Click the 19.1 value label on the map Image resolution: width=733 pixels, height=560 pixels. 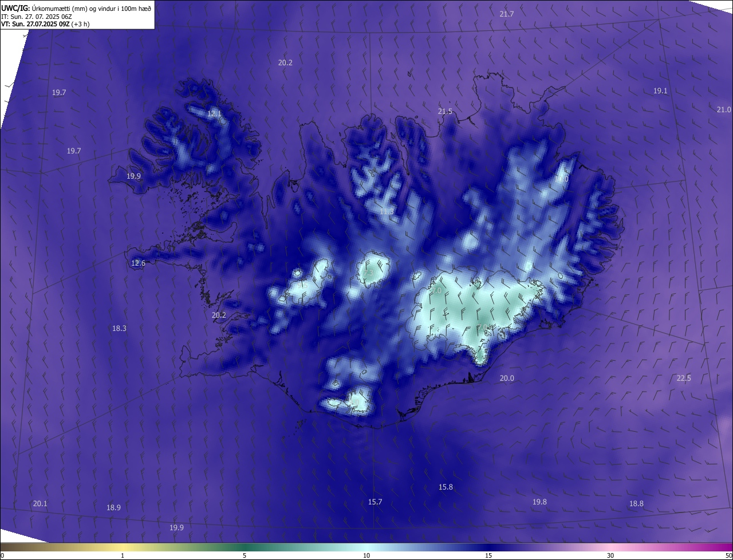click(x=660, y=90)
